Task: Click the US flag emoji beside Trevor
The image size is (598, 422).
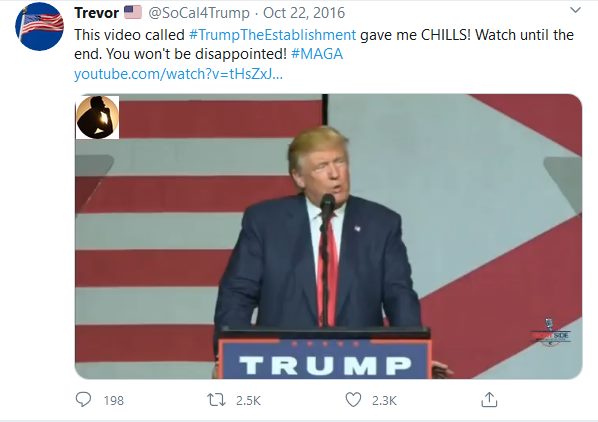Action: (x=133, y=13)
